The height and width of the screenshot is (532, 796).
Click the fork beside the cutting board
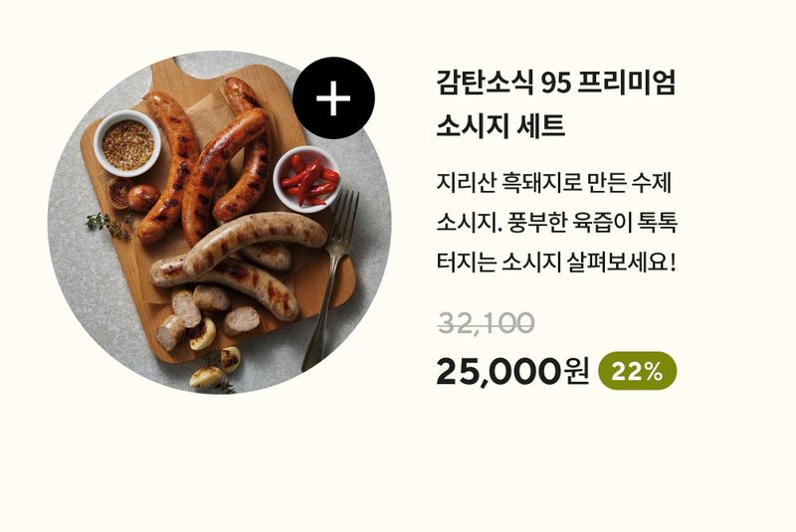(x=332, y=279)
